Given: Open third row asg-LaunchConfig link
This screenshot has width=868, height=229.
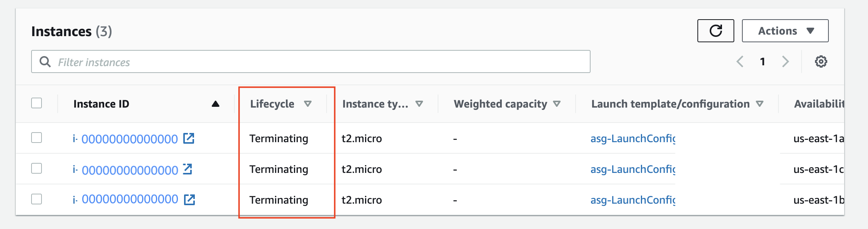Looking at the screenshot, I should 633,200.
